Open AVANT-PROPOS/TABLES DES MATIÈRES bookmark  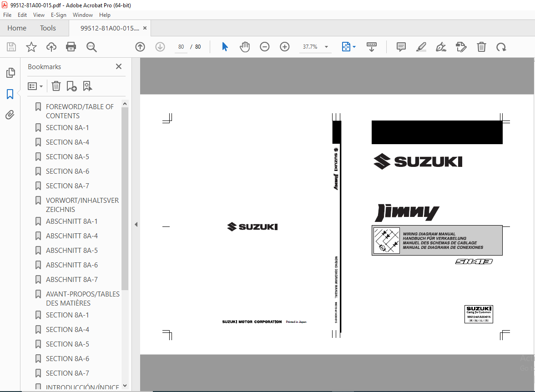(83, 298)
